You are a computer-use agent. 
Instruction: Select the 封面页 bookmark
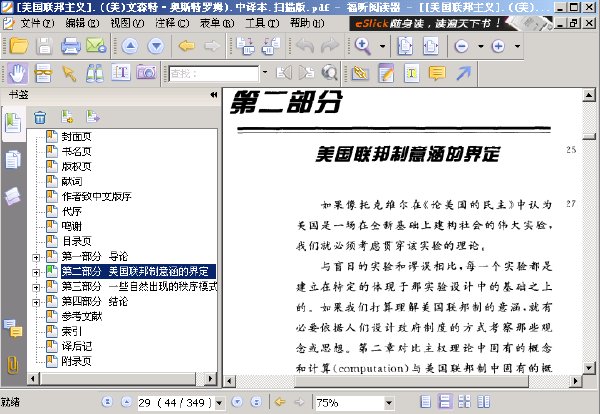click(x=77, y=137)
